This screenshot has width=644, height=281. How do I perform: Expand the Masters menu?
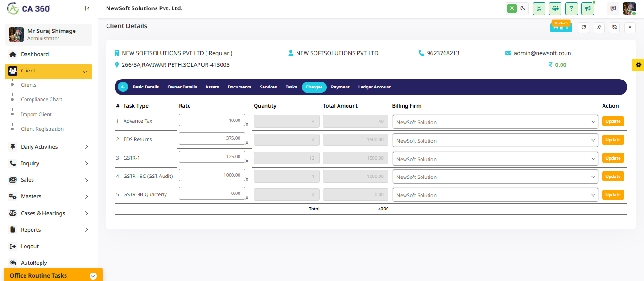(49, 196)
